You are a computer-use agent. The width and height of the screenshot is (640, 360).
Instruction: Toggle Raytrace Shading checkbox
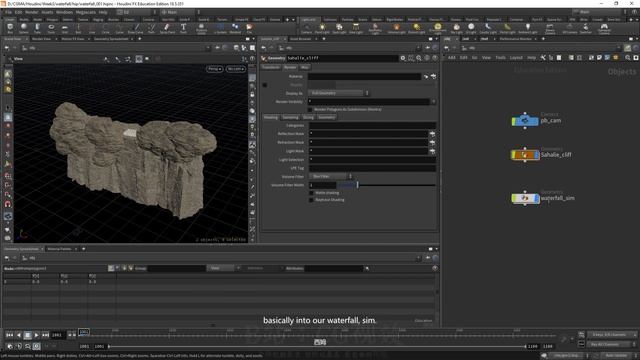point(311,200)
